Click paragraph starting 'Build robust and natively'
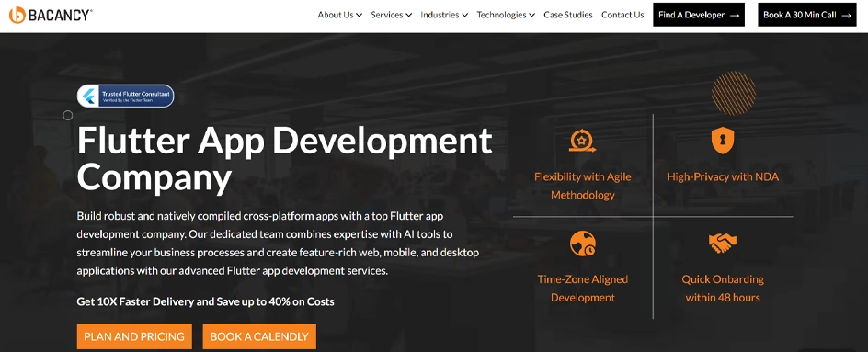This screenshot has width=868, height=352. pyautogui.click(x=278, y=243)
